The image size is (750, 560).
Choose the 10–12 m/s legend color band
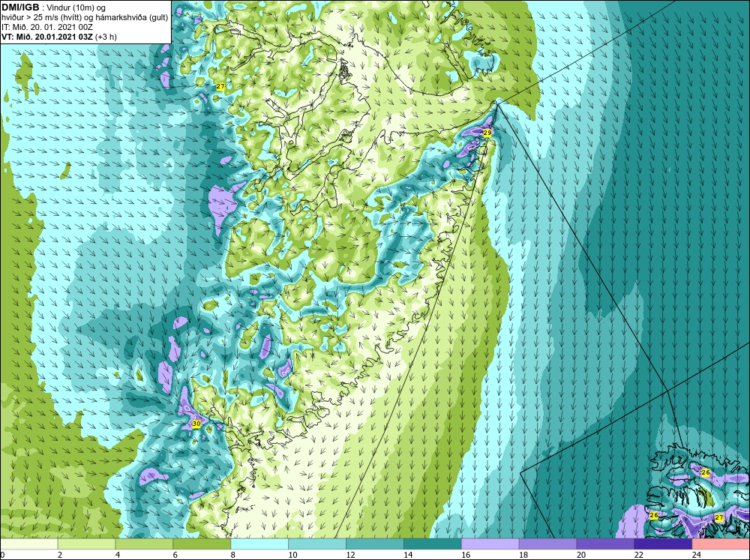coord(317,544)
